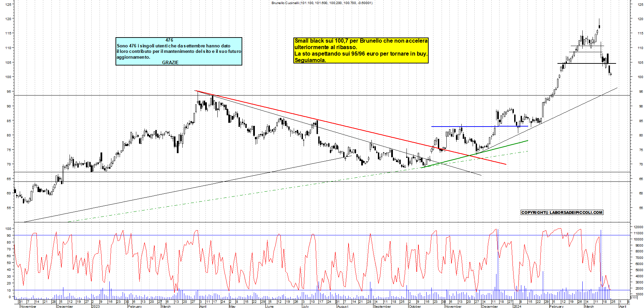Image resolution: width=644 pixels, height=308 pixels.
Task: Click the '2024' label on time axis
Action: point(517,306)
